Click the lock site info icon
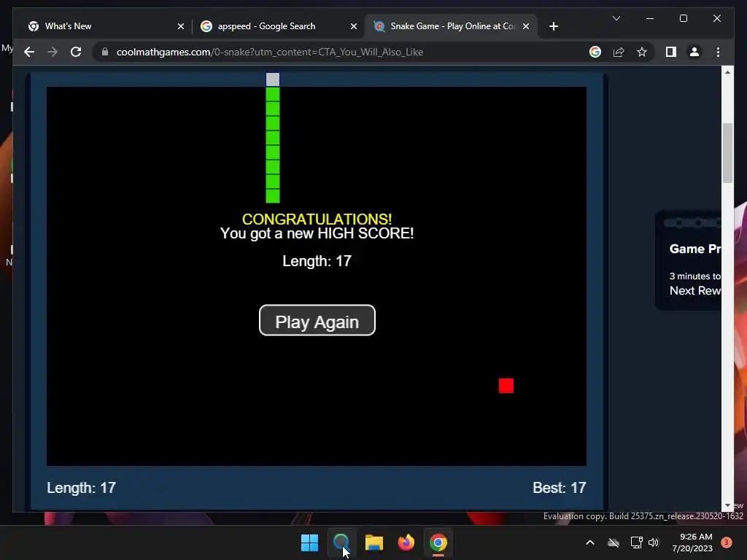Image resolution: width=747 pixels, height=560 pixels. 105,52
